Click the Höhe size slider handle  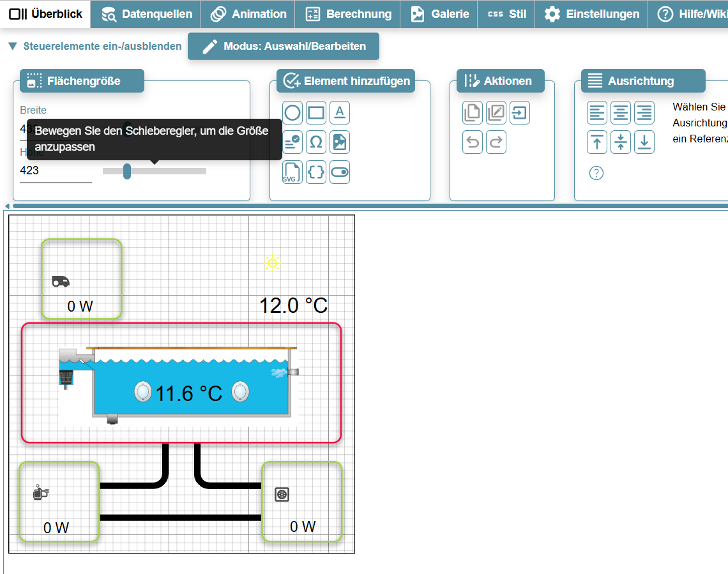(x=126, y=171)
